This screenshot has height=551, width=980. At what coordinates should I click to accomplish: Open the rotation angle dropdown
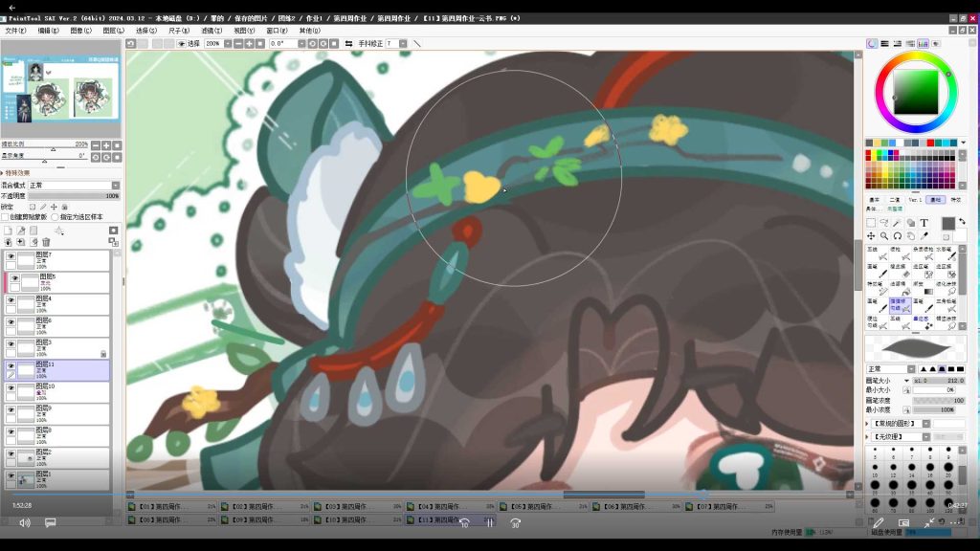301,44
